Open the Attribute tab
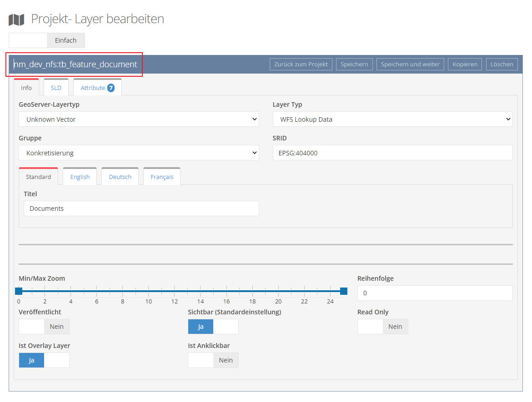 [97, 88]
